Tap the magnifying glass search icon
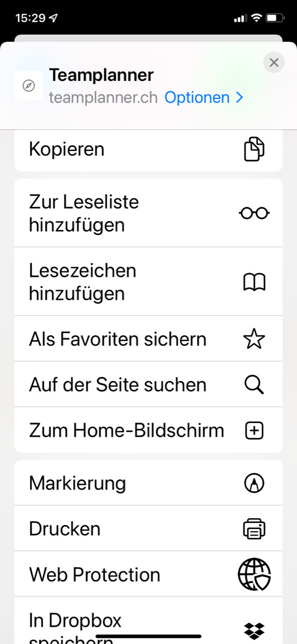 [254, 385]
